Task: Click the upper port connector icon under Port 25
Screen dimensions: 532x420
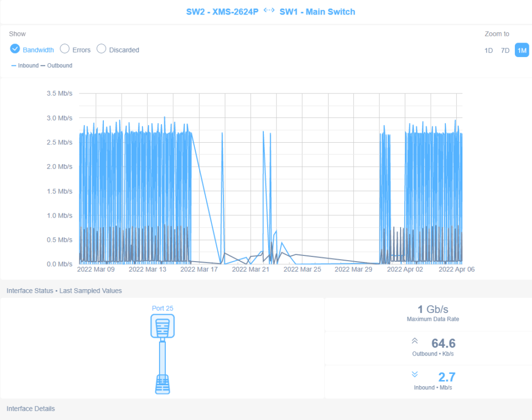Action: (162, 327)
